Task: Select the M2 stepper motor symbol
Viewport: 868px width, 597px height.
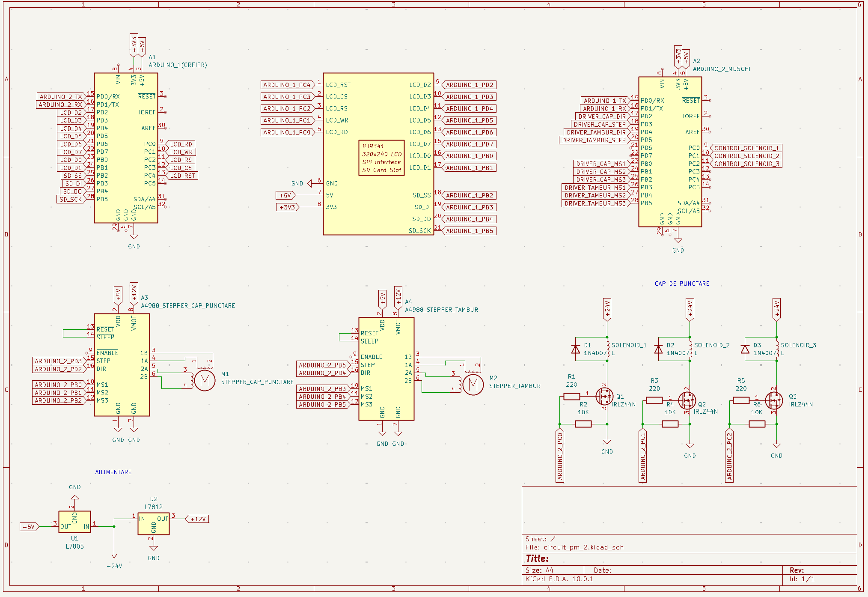Action: [473, 384]
